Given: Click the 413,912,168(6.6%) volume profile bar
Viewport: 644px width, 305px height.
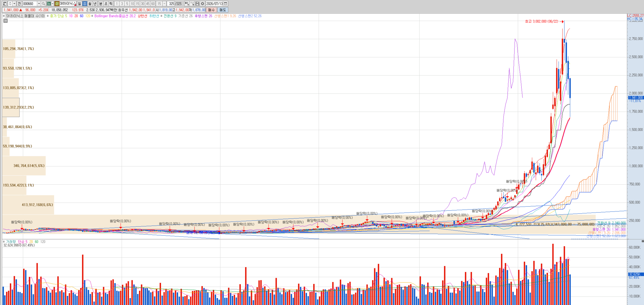Looking at the screenshot, I should click(28, 205).
